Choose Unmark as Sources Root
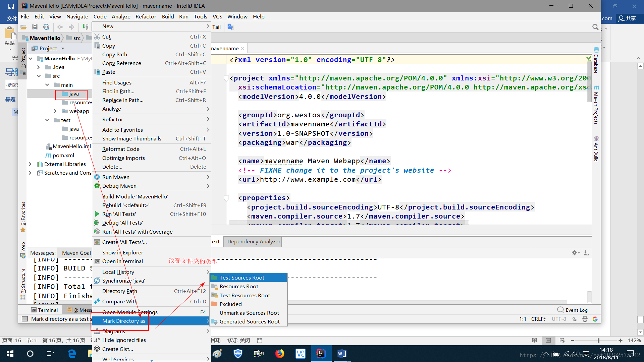This screenshot has height=362, width=644. coord(249,313)
